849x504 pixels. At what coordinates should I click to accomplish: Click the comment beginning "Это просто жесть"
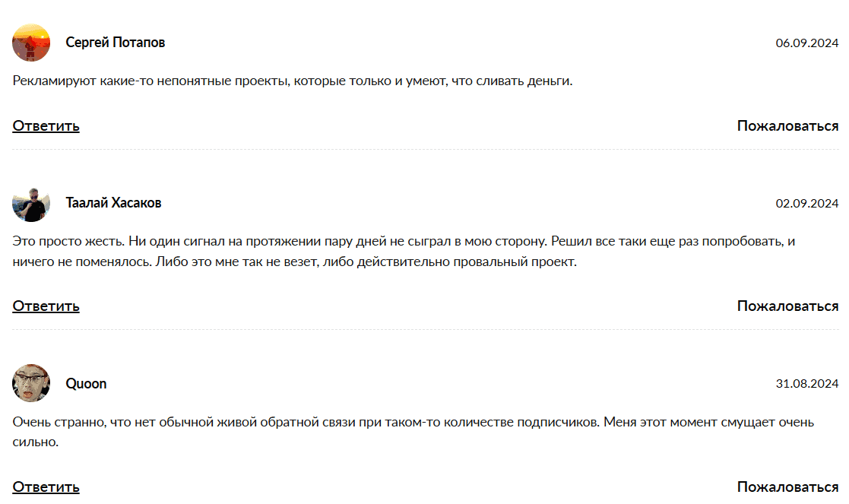(x=403, y=252)
